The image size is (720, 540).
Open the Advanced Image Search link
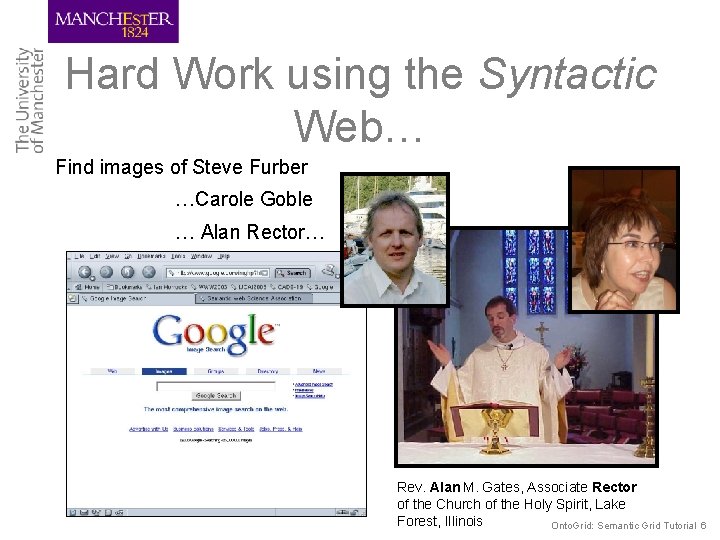[x=314, y=384]
